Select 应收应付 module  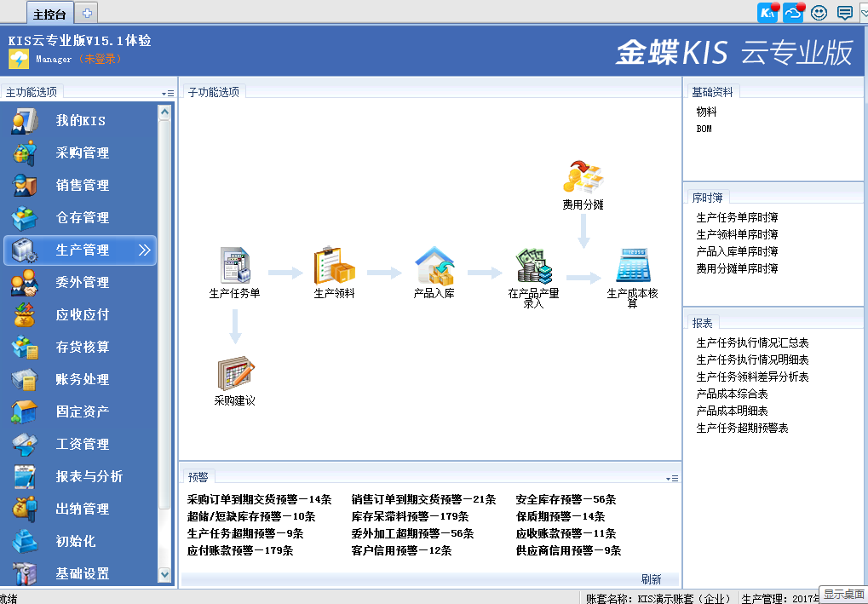pyautogui.click(x=80, y=314)
